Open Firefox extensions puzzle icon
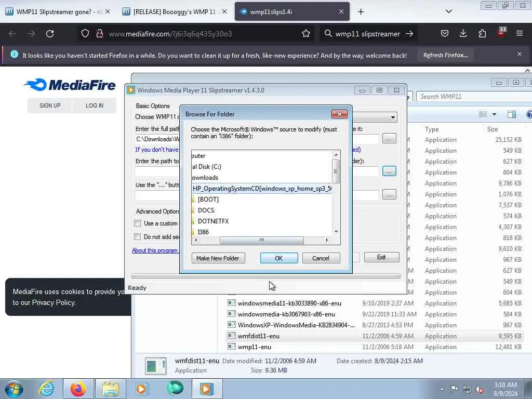This screenshot has height=399, width=532. coord(482,34)
